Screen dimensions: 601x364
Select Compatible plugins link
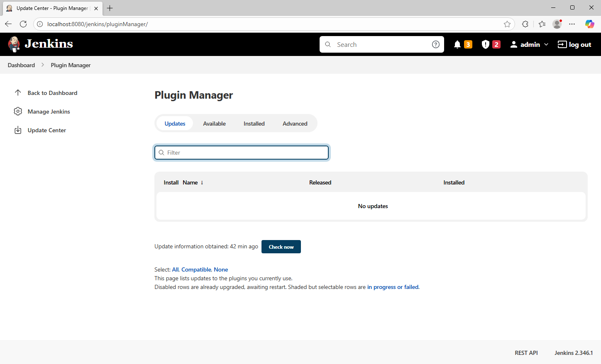(196, 269)
